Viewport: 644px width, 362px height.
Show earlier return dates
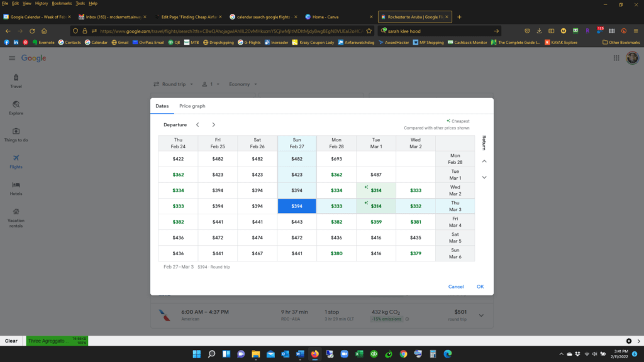click(484, 162)
